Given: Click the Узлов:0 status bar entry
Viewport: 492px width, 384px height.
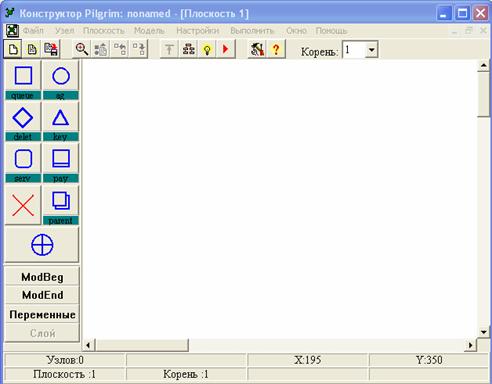Looking at the screenshot, I should 65,360.
